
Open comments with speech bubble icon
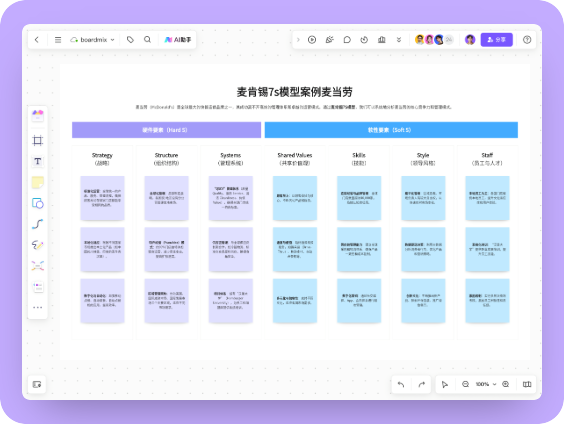tap(347, 40)
